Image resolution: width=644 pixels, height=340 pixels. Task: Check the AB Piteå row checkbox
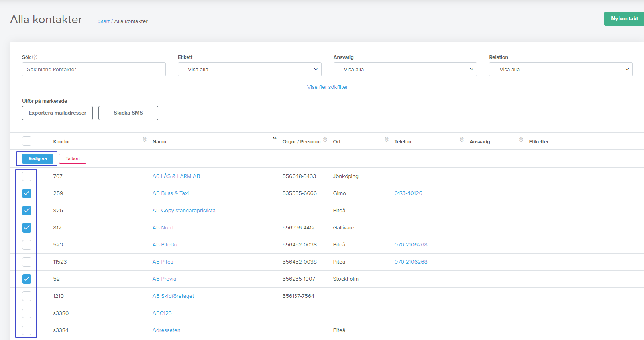click(x=27, y=262)
